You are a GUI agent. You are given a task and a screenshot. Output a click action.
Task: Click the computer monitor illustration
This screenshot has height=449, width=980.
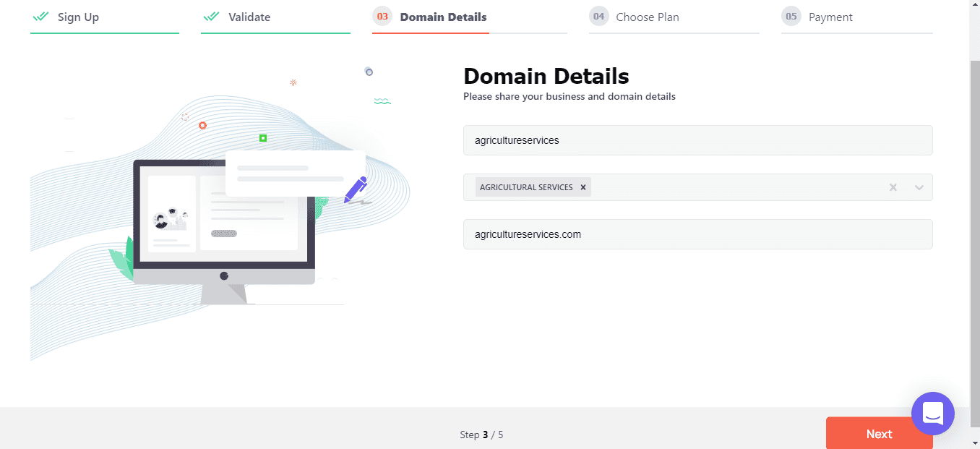224,231
